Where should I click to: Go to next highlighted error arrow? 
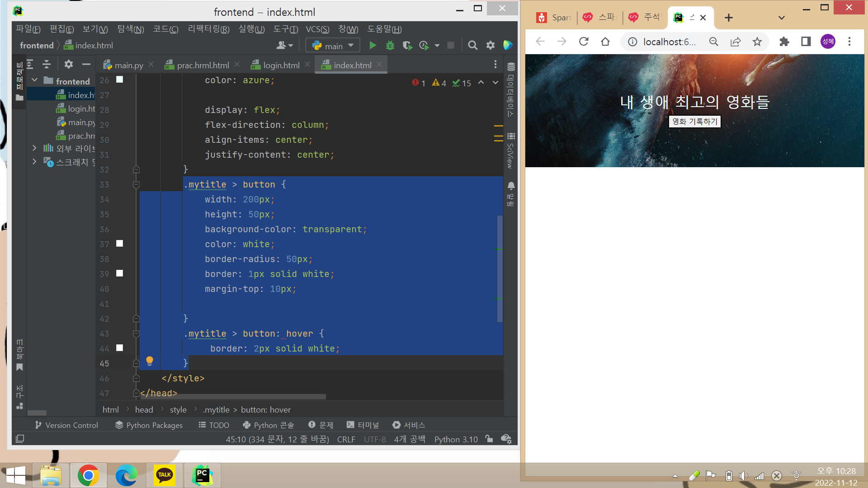tap(495, 83)
